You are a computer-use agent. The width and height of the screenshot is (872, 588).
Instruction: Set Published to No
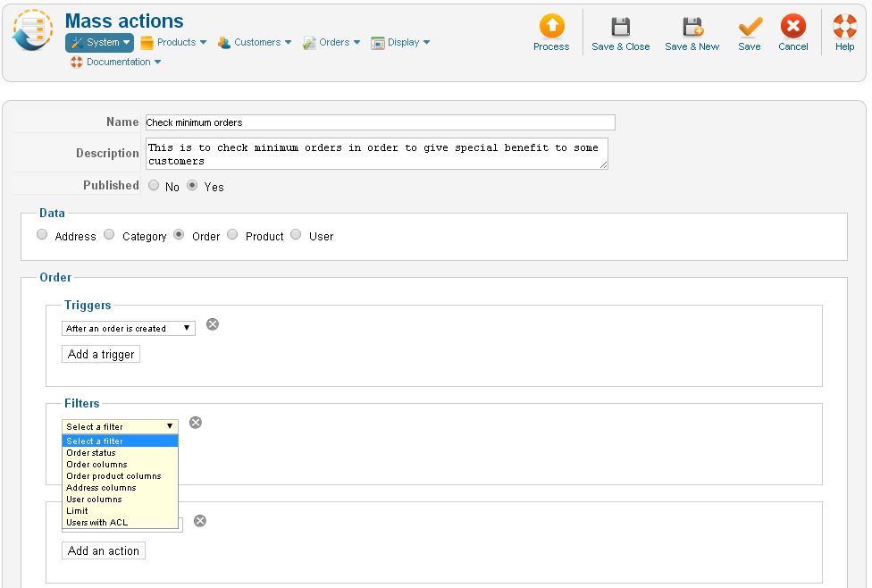pyautogui.click(x=154, y=186)
